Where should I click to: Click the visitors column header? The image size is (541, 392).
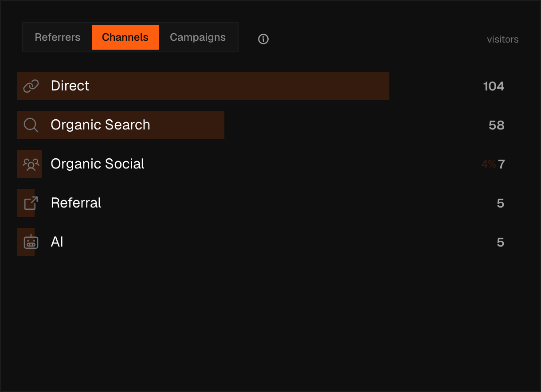click(x=503, y=39)
